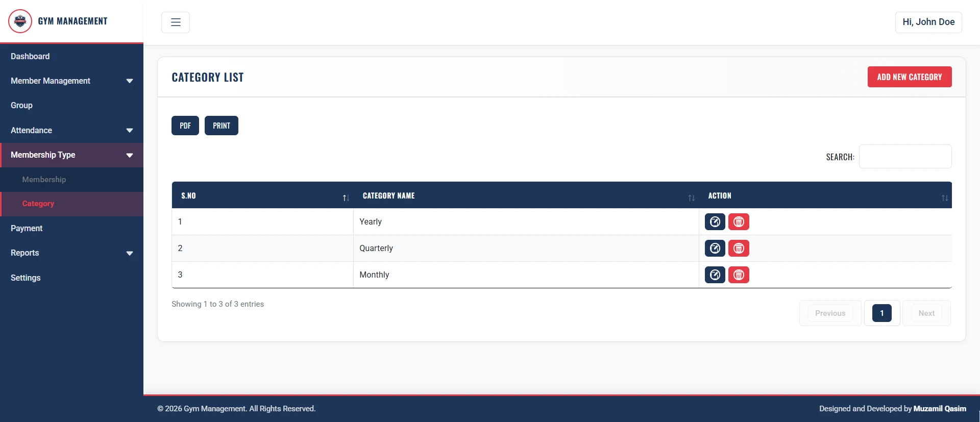The height and width of the screenshot is (422, 980).
Task: Sort by Action column arrows
Action: click(944, 198)
